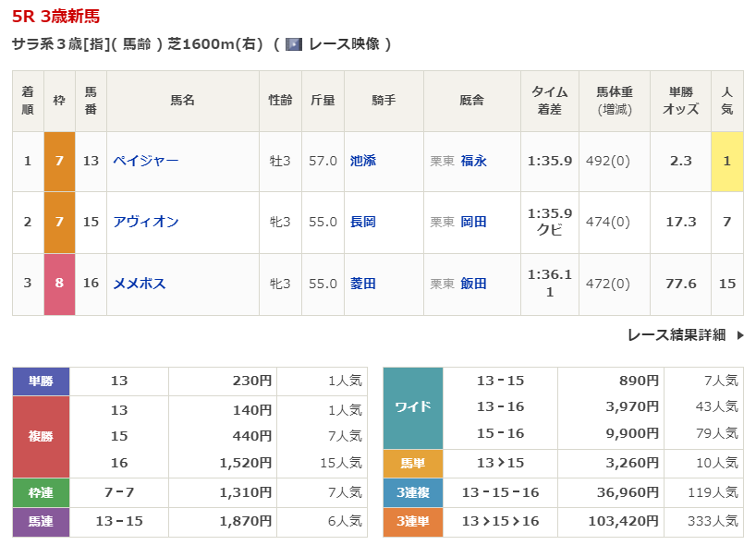Click the purple 馬連 payout label
The height and width of the screenshot is (545, 756).
tap(41, 522)
